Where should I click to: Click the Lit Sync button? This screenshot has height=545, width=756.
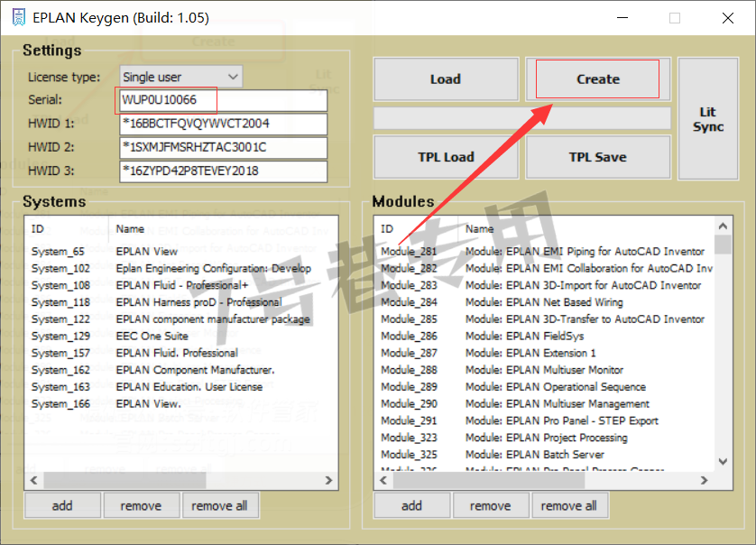coord(708,118)
